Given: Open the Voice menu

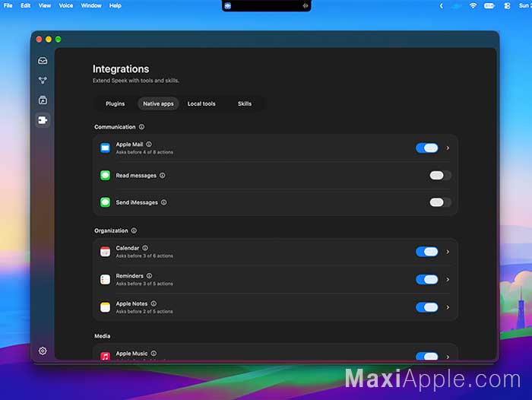Looking at the screenshot, I should click(x=66, y=5).
